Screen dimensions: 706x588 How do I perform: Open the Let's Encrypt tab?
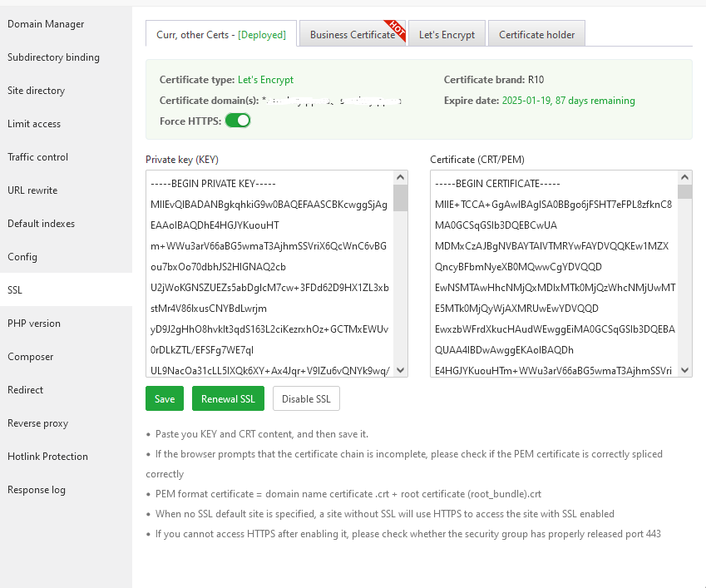pos(447,35)
